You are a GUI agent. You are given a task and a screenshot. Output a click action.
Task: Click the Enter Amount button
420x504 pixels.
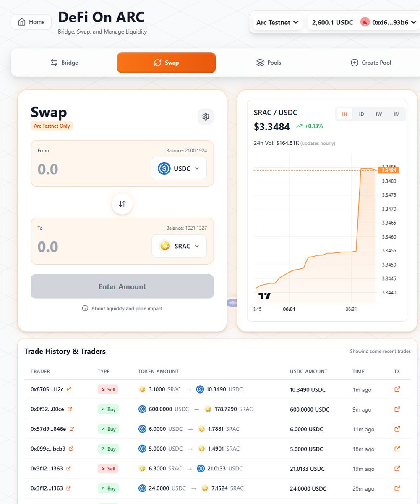(x=122, y=286)
